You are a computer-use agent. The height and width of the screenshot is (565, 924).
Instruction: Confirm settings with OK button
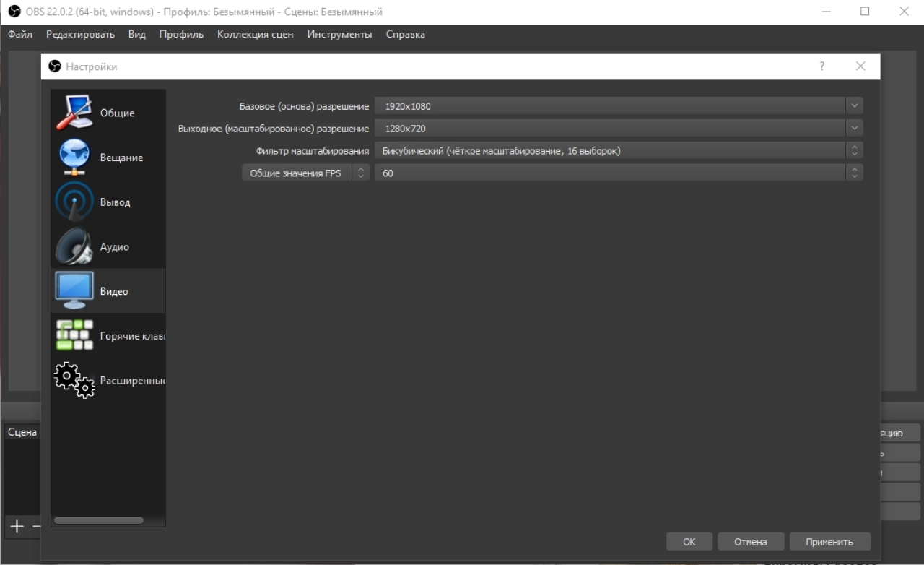coord(689,542)
